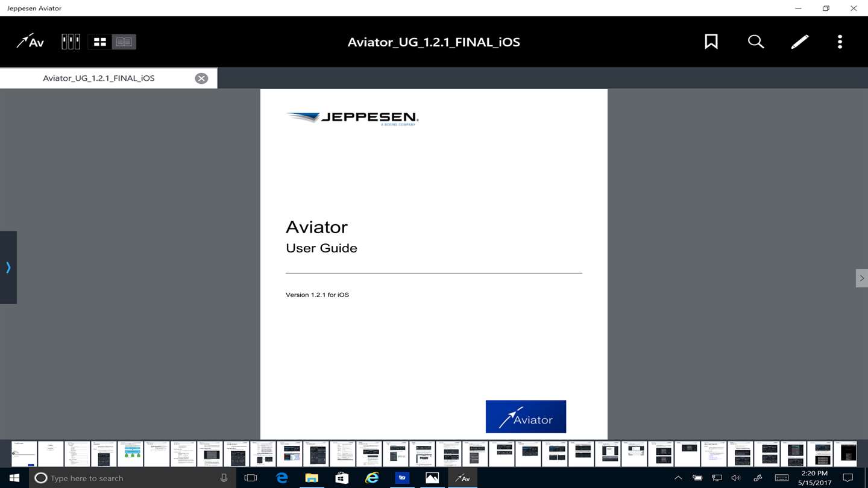Open the Windows Ink pen tray icon
The height and width of the screenshot is (488, 868).
(758, 478)
